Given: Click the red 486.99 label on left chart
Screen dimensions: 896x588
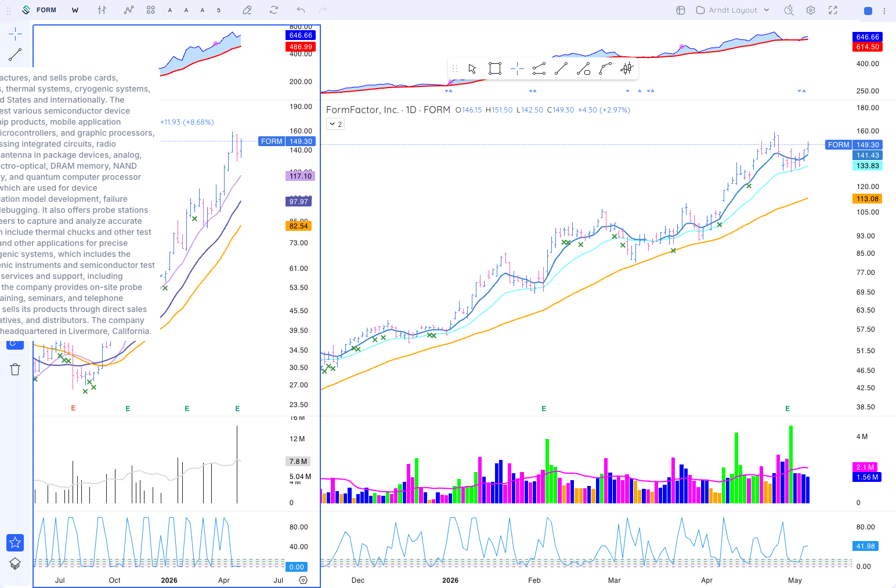Looking at the screenshot, I should tap(301, 47).
